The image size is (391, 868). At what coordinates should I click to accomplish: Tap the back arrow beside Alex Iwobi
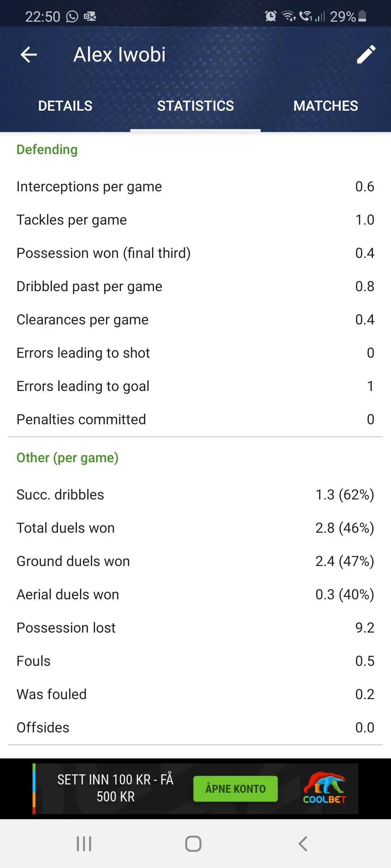click(29, 55)
